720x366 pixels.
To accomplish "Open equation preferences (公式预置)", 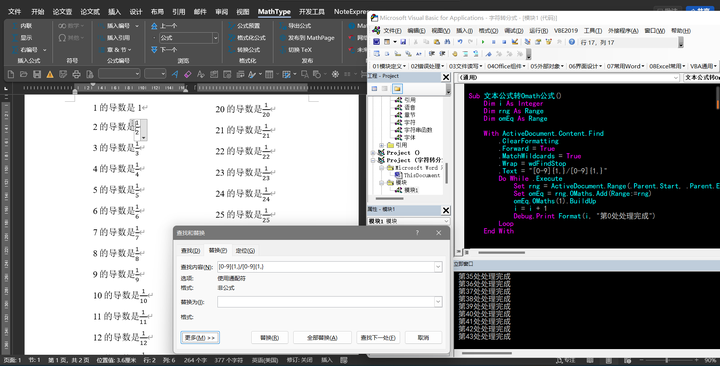I will tap(244, 26).
